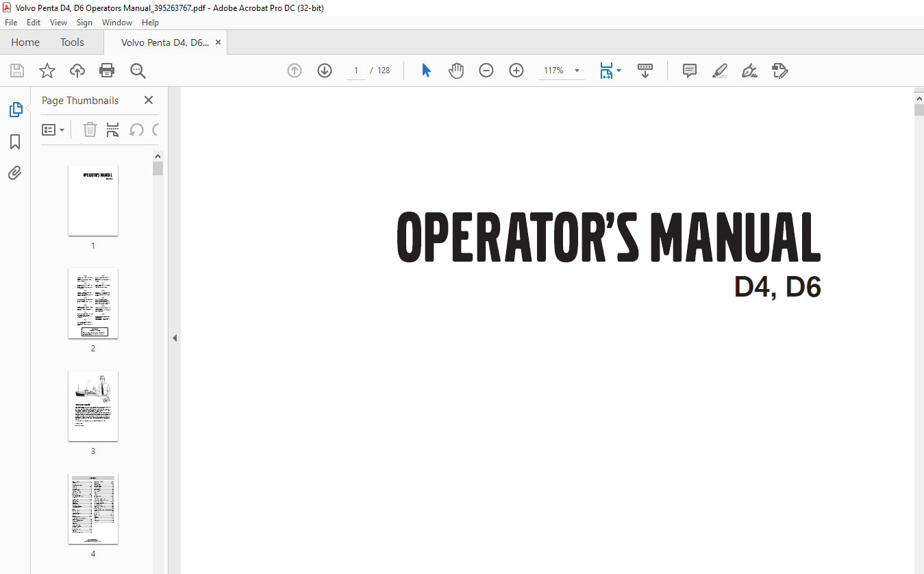Image resolution: width=924 pixels, height=574 pixels.
Task: Open the Bookmarks sidebar panel
Action: tap(15, 142)
